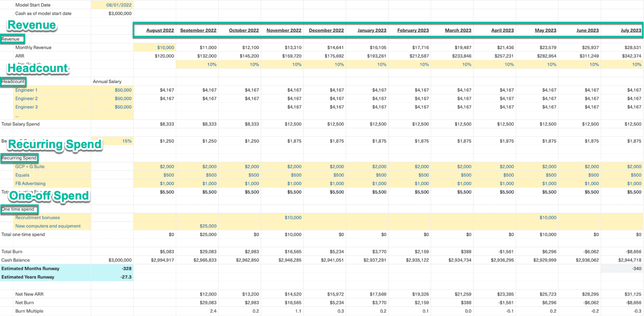644x316 pixels.
Task: Select the January 2023 header cell
Action: pyautogui.click(x=372, y=30)
